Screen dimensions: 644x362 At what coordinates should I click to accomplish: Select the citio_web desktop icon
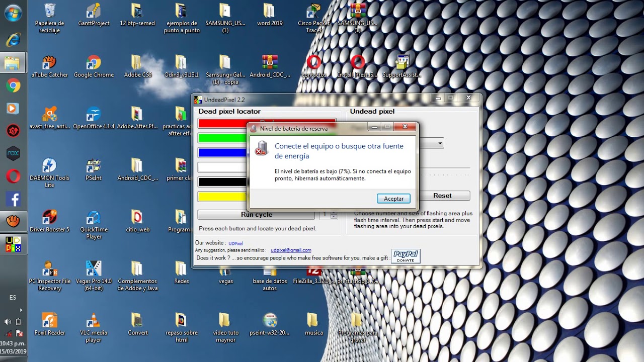137,221
